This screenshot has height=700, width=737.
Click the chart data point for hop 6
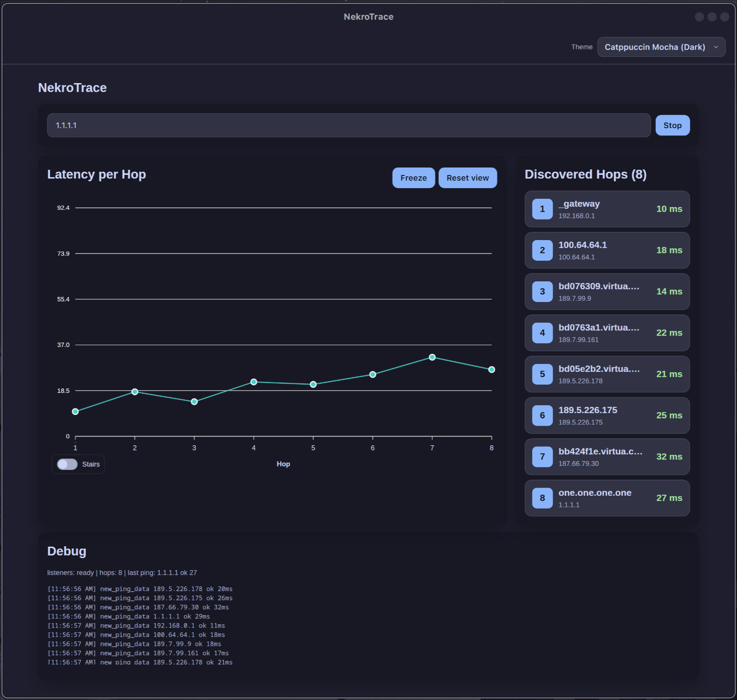coord(373,375)
